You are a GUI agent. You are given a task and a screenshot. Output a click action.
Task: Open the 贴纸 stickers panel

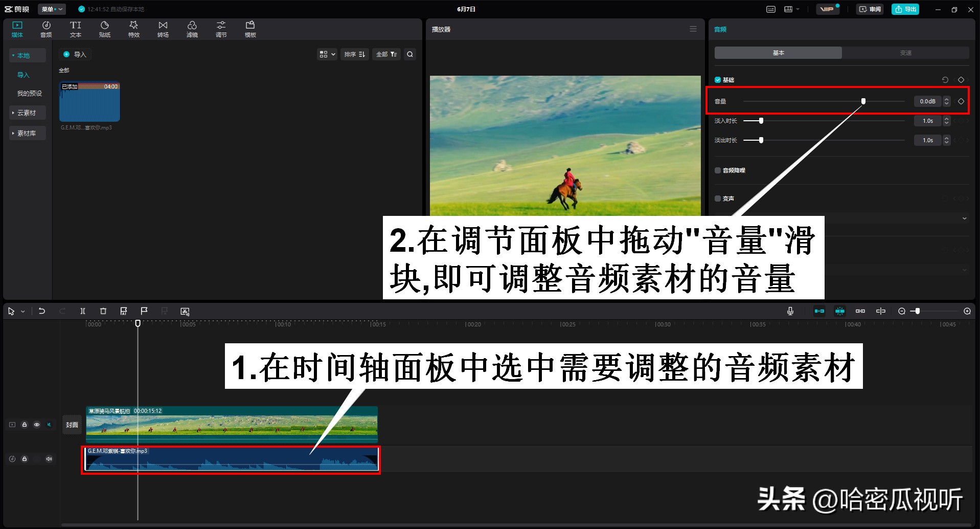pyautogui.click(x=104, y=28)
